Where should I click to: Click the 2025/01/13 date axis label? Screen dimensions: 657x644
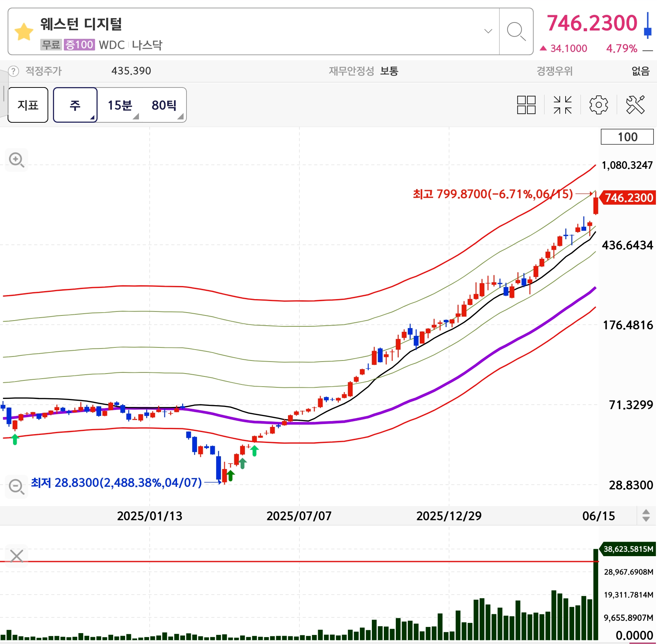click(149, 516)
